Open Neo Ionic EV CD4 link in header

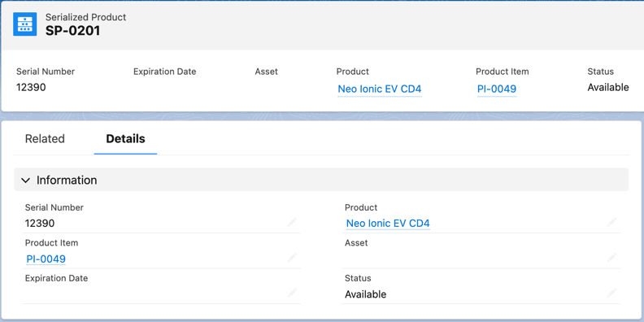(x=380, y=89)
